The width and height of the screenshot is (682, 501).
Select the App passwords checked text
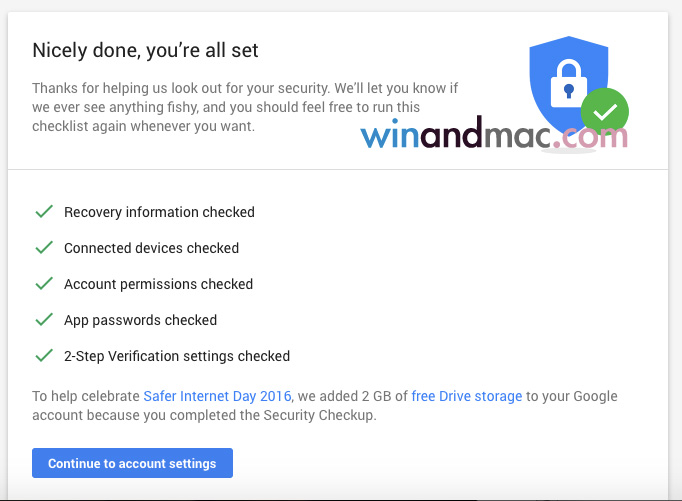click(x=140, y=320)
